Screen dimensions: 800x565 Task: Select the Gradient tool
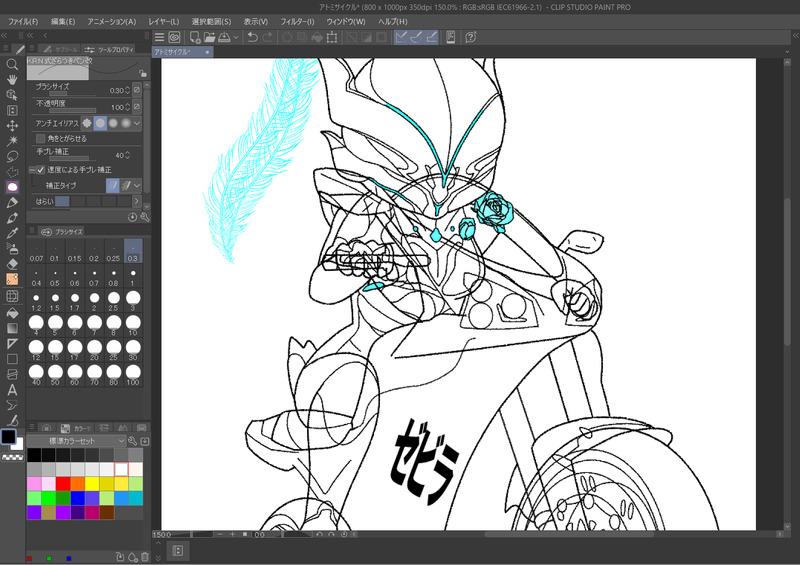[x=12, y=328]
